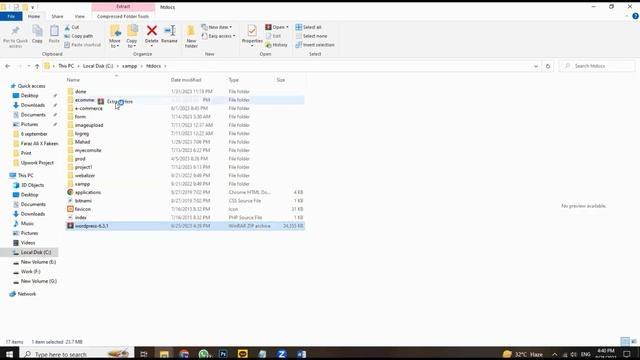Select the applications Chrome HTML file
Screen dimensions: 640x360
[x=88, y=192]
